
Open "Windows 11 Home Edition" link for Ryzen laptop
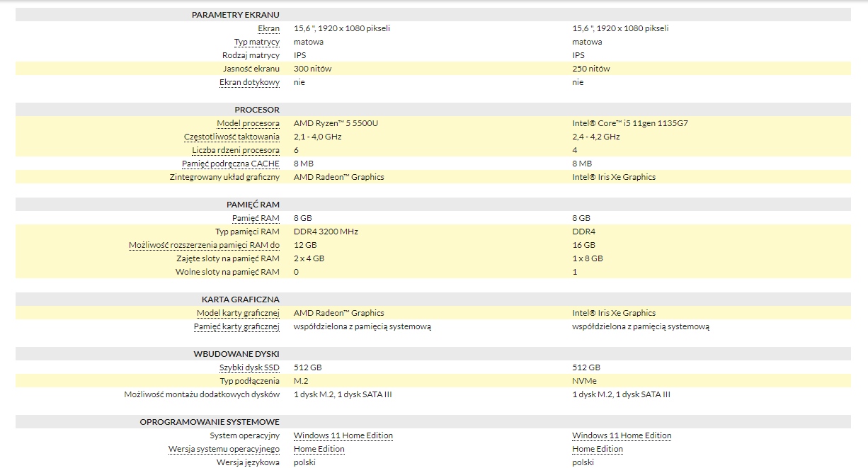pos(343,435)
